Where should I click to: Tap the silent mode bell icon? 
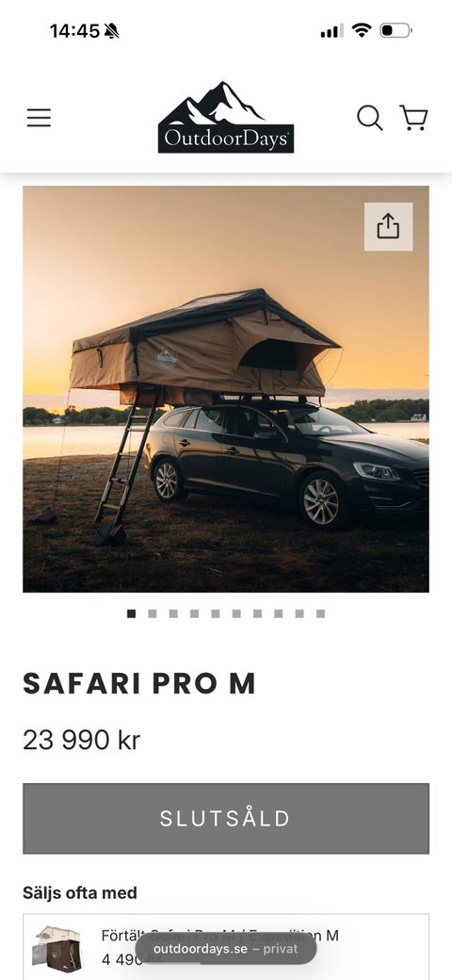click(111, 30)
